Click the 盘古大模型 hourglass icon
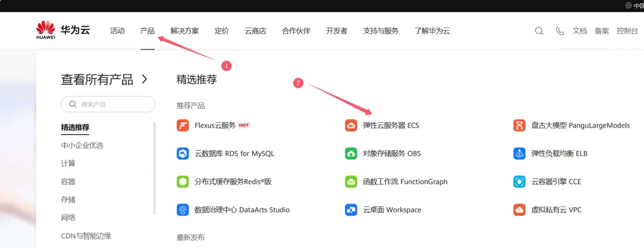Screen dimensions: 644x248 point(520,125)
